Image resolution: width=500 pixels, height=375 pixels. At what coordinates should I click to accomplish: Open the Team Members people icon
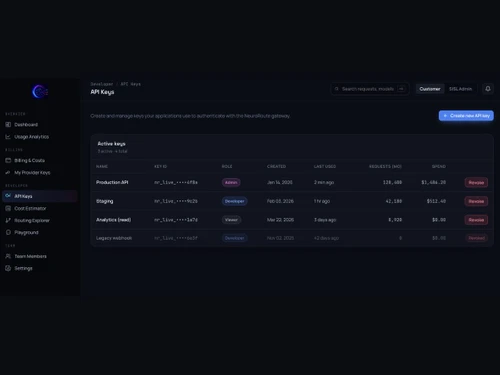tap(8, 256)
